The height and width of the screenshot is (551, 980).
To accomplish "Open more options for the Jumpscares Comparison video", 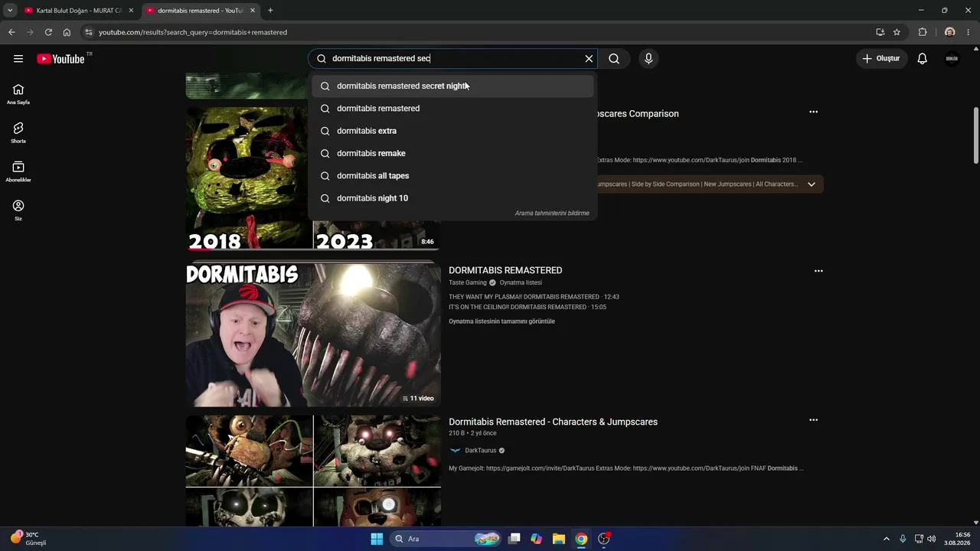I will [813, 112].
